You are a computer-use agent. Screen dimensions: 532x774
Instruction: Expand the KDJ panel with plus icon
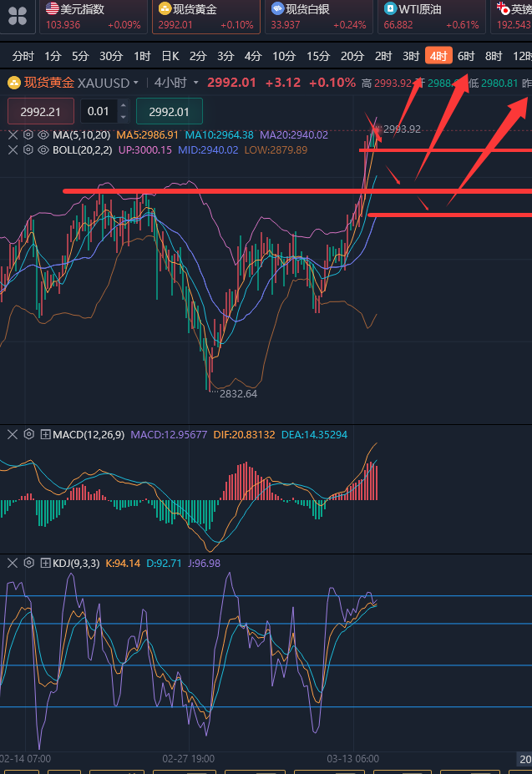(x=45, y=563)
